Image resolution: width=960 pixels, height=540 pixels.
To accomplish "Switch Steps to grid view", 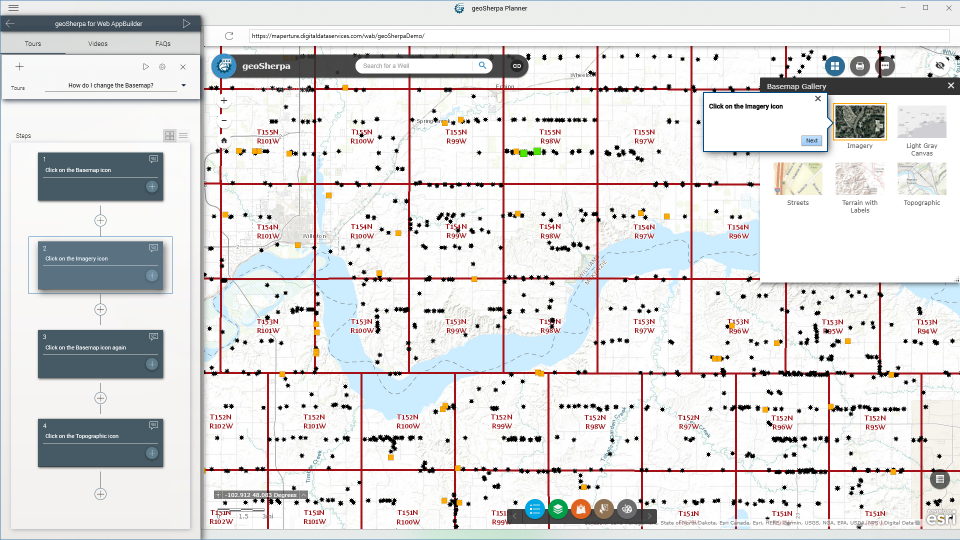I will tap(170, 135).
